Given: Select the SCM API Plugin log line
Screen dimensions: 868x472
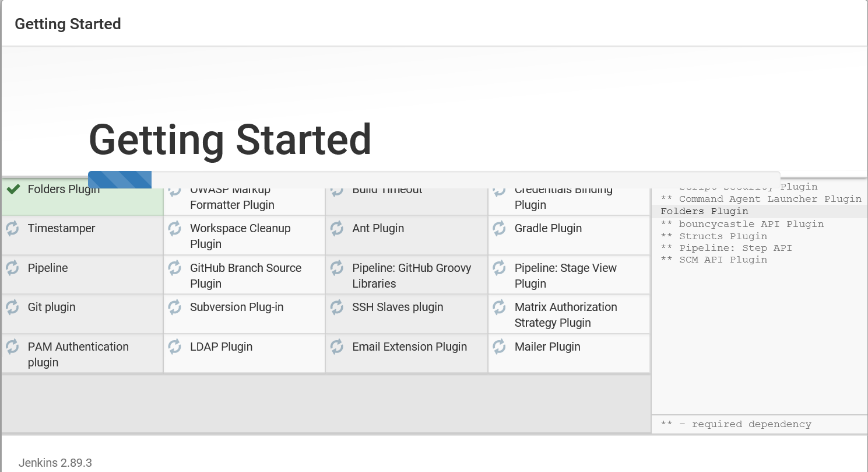Looking at the screenshot, I should (x=714, y=260).
